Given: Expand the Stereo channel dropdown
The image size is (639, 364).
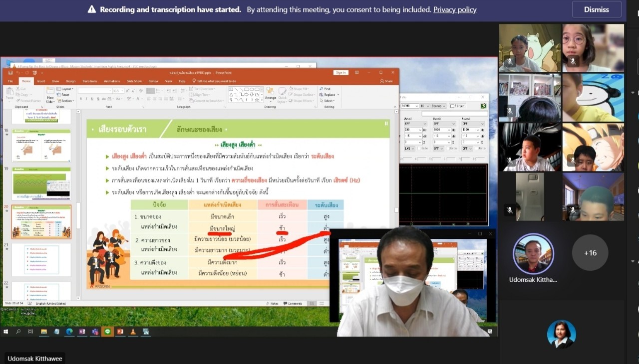Looking at the screenshot, I should (438, 106).
